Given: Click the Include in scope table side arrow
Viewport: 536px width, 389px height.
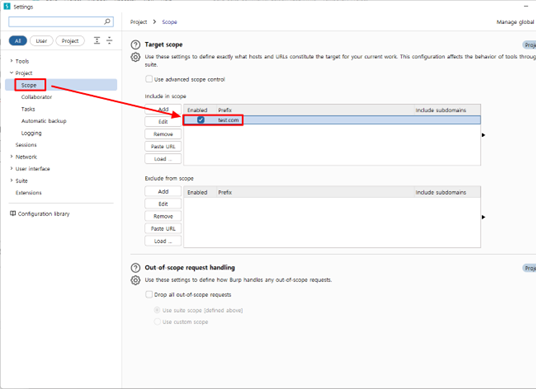Looking at the screenshot, I should pyautogui.click(x=483, y=135).
